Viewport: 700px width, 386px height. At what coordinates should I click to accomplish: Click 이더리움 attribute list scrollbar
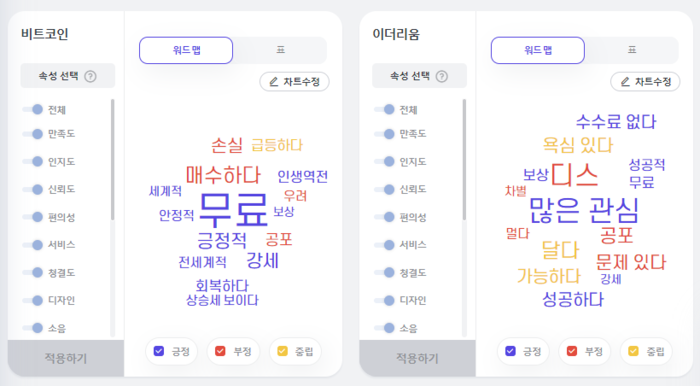click(x=464, y=160)
